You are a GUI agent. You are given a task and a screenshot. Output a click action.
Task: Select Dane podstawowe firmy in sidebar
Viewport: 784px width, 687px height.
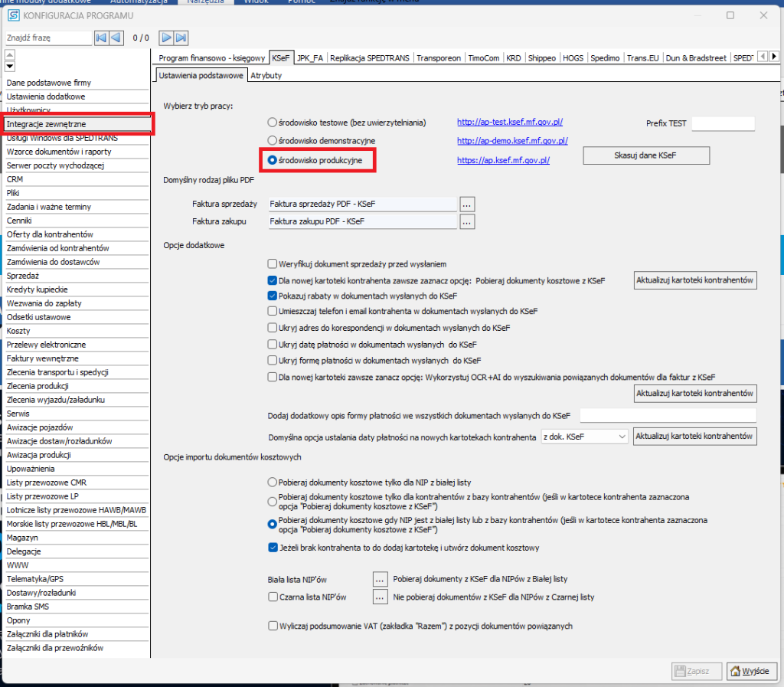coord(77,83)
